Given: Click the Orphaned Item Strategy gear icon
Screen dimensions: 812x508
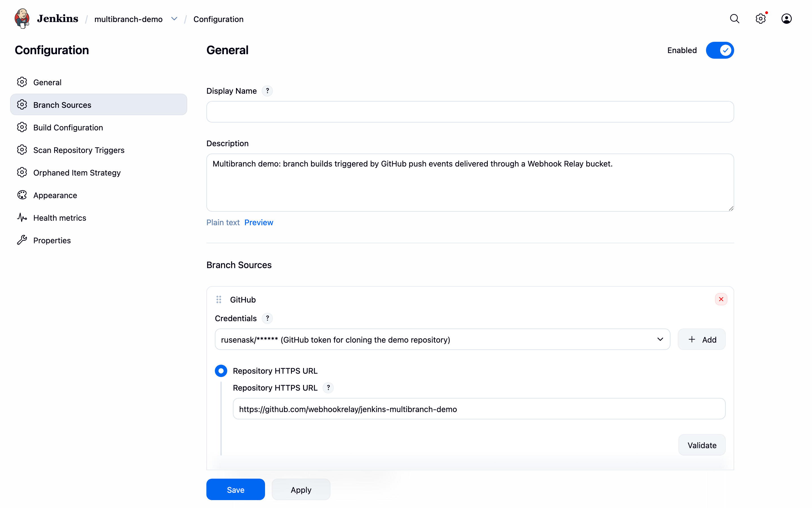Looking at the screenshot, I should coord(22,172).
